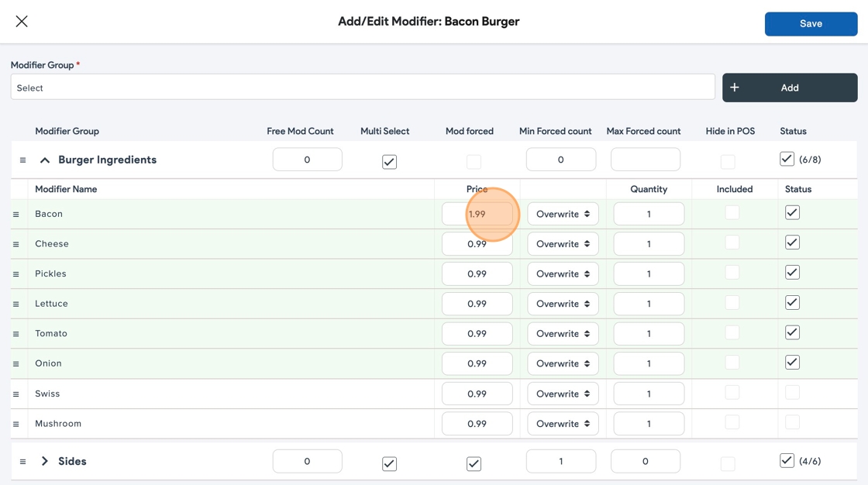Click the drag handle next to Tomato
Screen dimensions: 868x485
point(15,334)
